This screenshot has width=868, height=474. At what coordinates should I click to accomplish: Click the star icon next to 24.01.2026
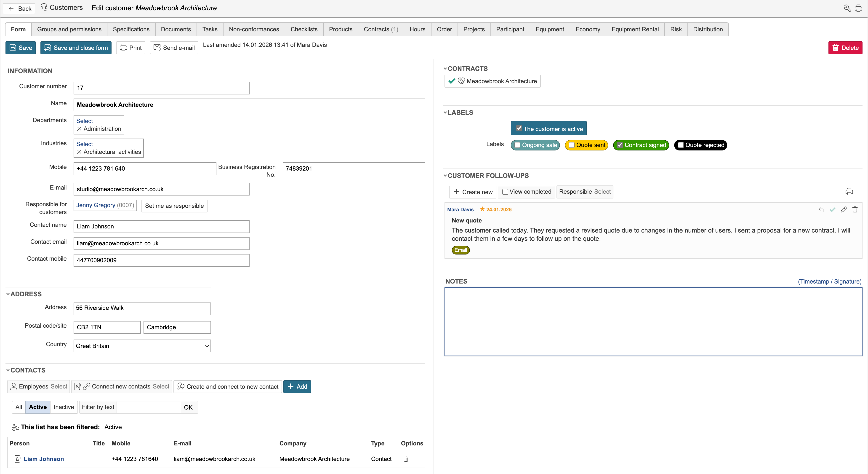click(482, 209)
